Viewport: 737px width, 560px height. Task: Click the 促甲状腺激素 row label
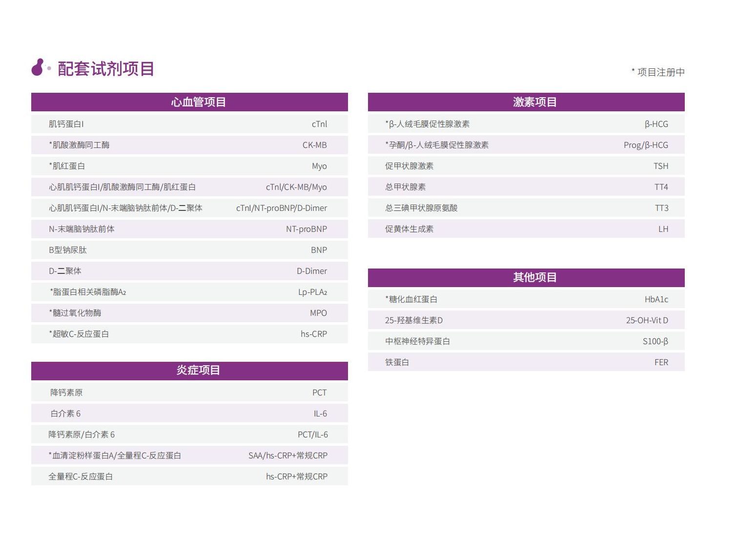tap(409, 166)
